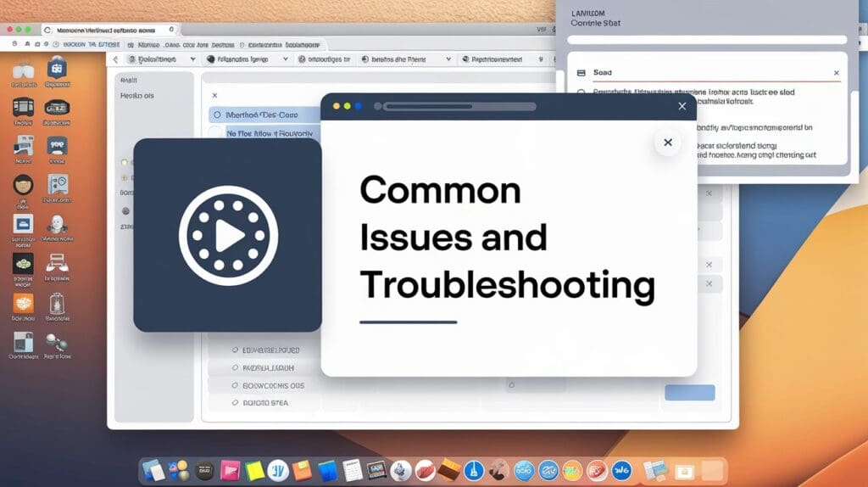Viewport: 868px width, 487px height.
Task: Dismiss the Common Issues card via round X
Action: point(668,143)
